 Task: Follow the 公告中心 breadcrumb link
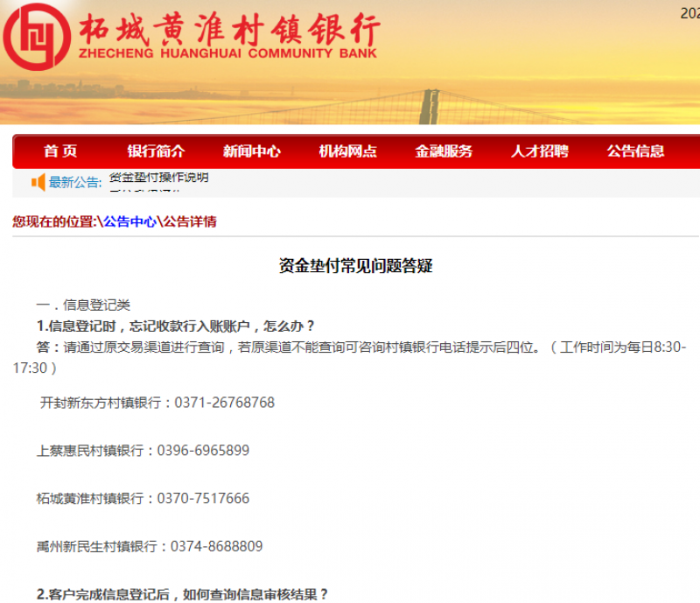point(129,221)
